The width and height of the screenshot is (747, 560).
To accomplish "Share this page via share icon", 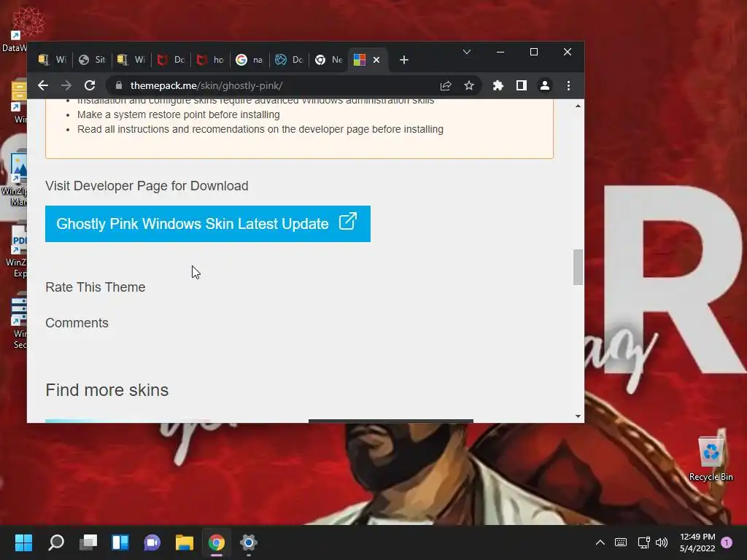I will [x=446, y=86].
